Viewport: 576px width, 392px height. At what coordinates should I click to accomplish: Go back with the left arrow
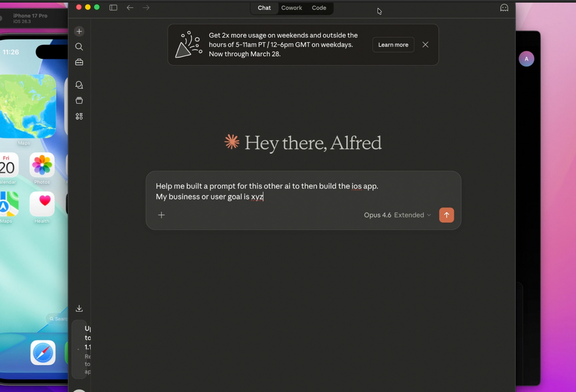coord(130,8)
